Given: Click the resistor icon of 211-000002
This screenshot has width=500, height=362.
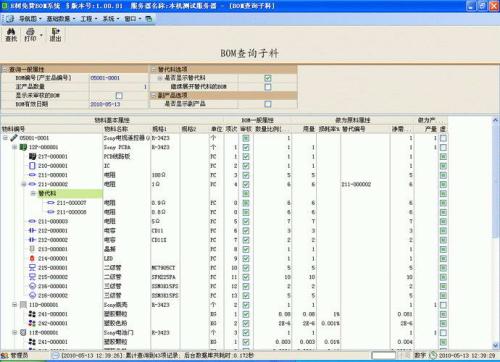Looking at the screenshot, I should pyautogui.click(x=32, y=184).
